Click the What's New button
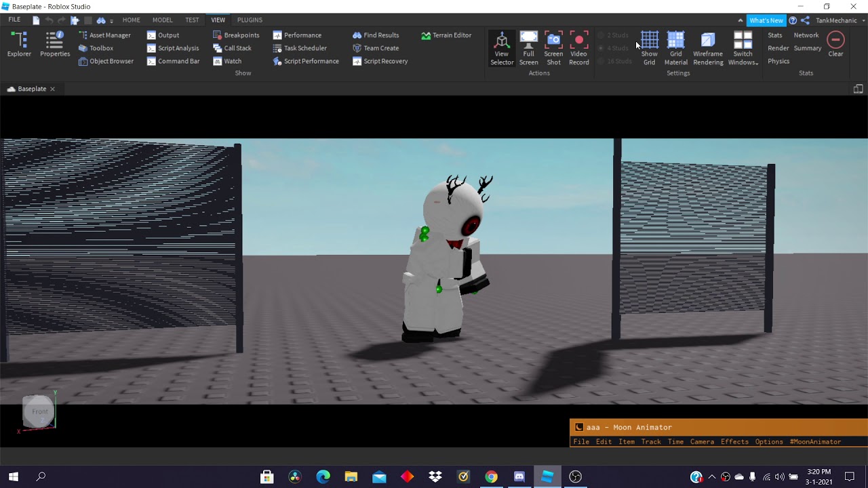The width and height of the screenshot is (868, 488). (766, 20)
